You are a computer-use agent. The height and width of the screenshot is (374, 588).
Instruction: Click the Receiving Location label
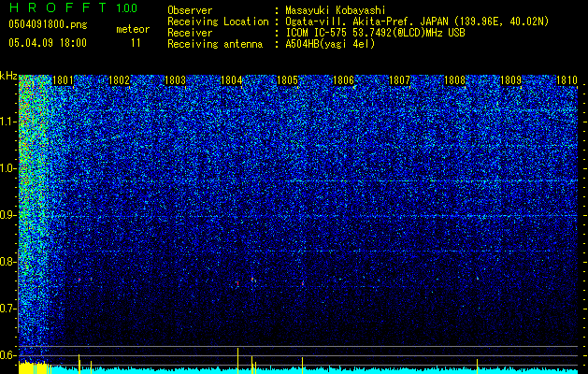(218, 22)
